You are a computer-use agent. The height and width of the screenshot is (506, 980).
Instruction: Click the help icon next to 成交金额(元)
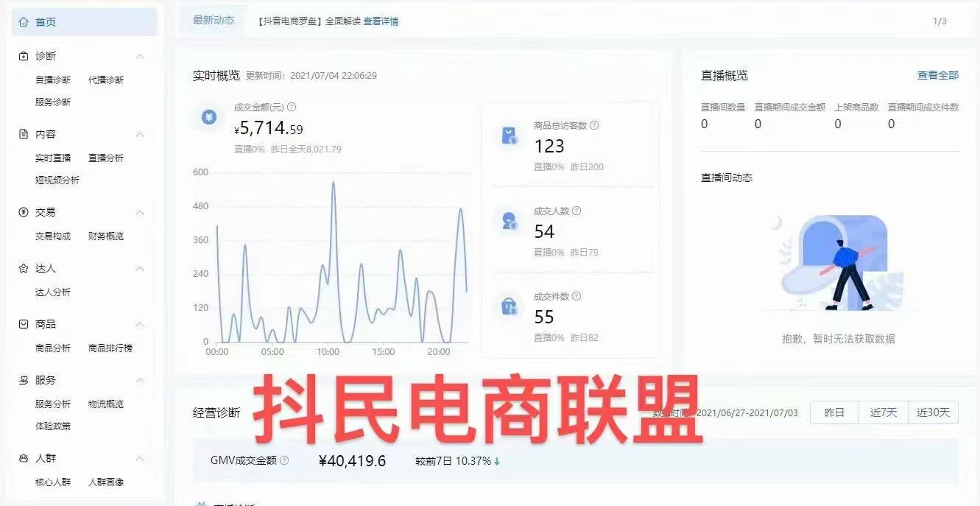292,107
